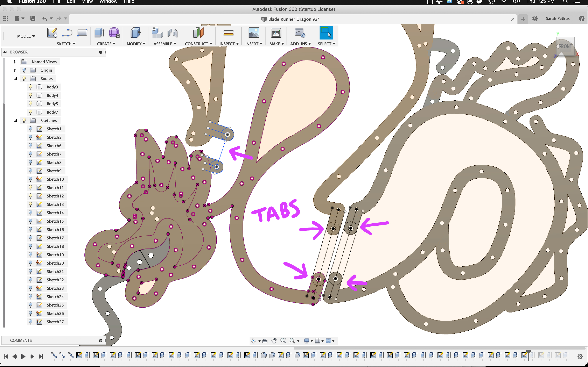
Task: Click the Pan hand navigation icon
Action: [274, 341]
